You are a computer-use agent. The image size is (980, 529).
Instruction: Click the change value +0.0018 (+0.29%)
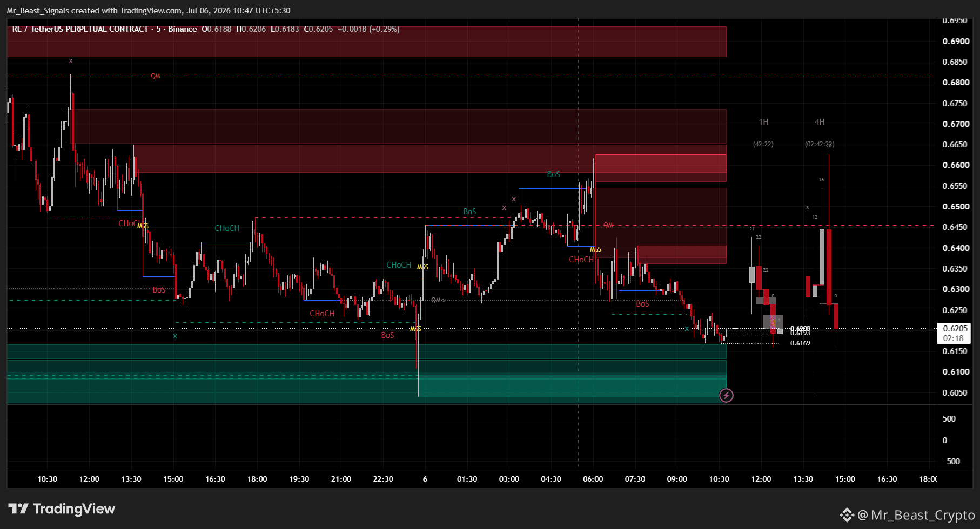(x=368, y=29)
